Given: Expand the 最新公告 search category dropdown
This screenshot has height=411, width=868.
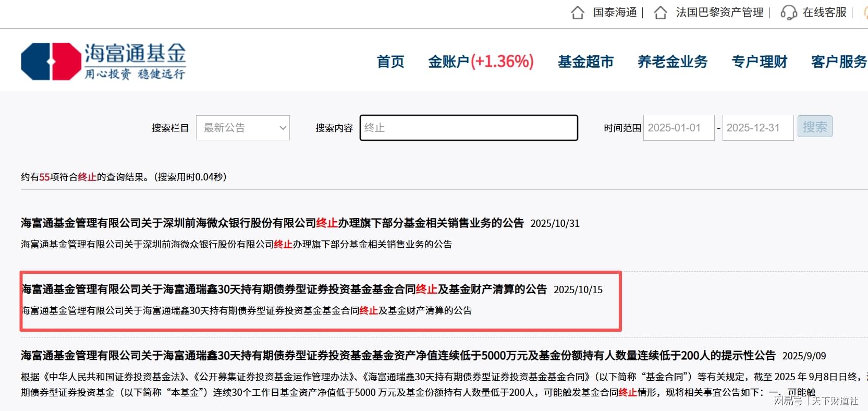Looking at the screenshot, I should coord(242,128).
